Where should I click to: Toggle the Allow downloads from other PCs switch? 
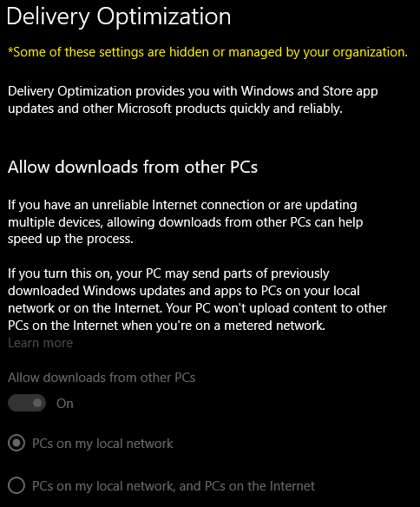pyautogui.click(x=27, y=403)
